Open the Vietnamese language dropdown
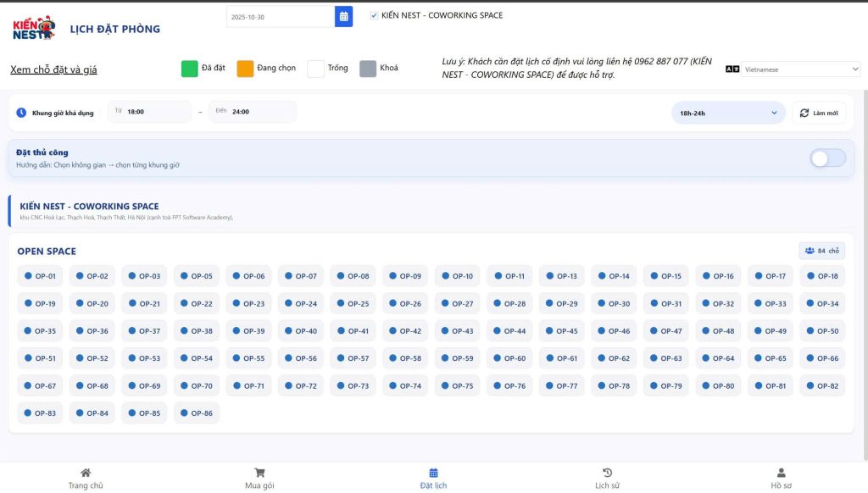The image size is (868, 493). click(800, 69)
